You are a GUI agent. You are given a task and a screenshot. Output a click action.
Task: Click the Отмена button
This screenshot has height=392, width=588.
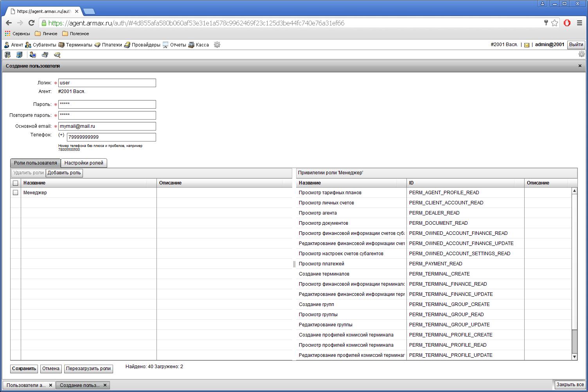51,369
